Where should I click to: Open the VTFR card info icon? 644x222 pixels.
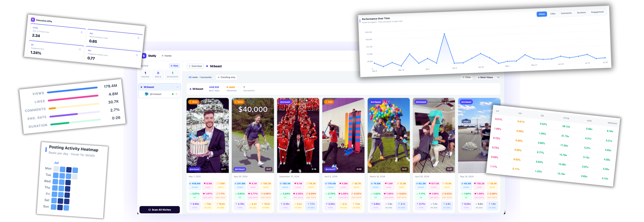pyautogui.click(x=82, y=32)
